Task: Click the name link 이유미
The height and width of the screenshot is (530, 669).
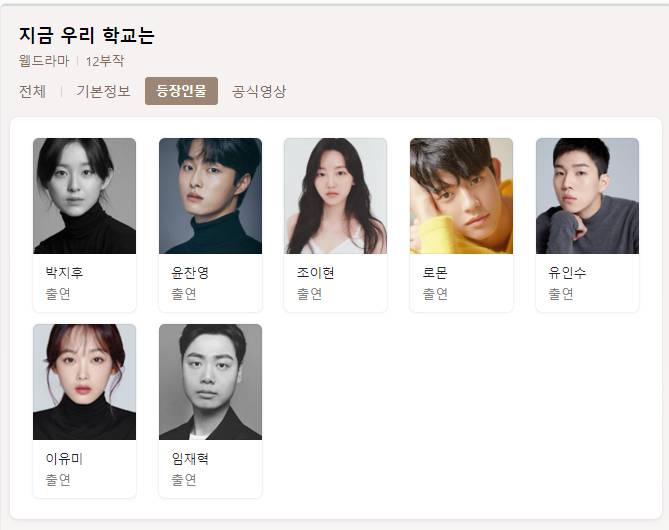Action: click(64, 458)
